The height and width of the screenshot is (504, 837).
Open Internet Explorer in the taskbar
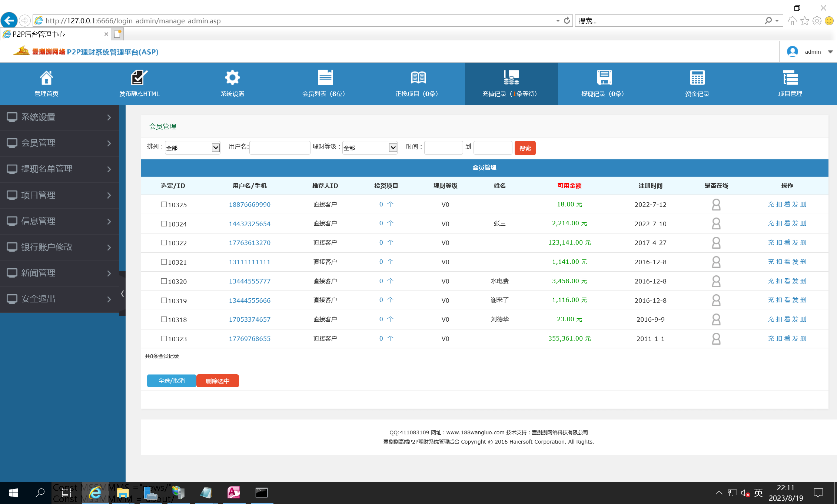95,493
